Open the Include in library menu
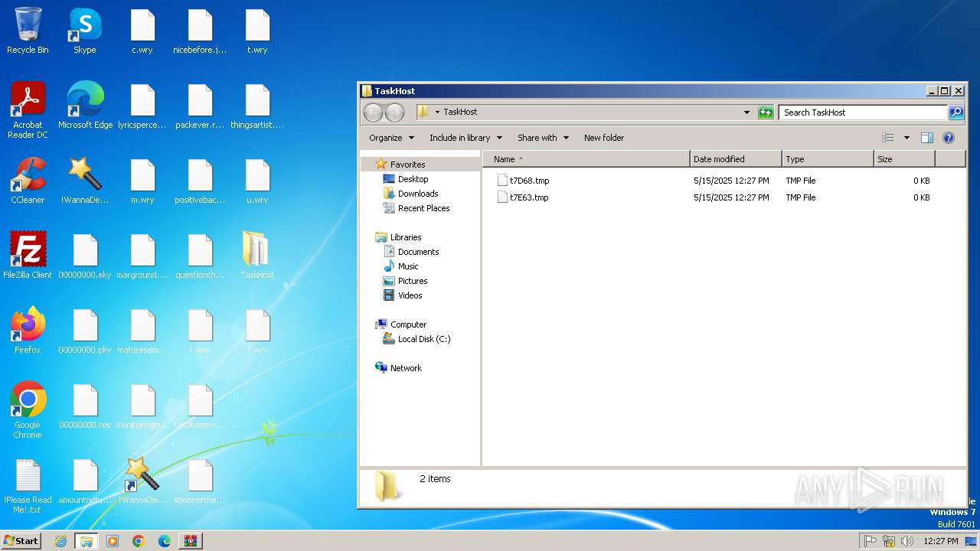This screenshot has width=980, height=551. [465, 138]
